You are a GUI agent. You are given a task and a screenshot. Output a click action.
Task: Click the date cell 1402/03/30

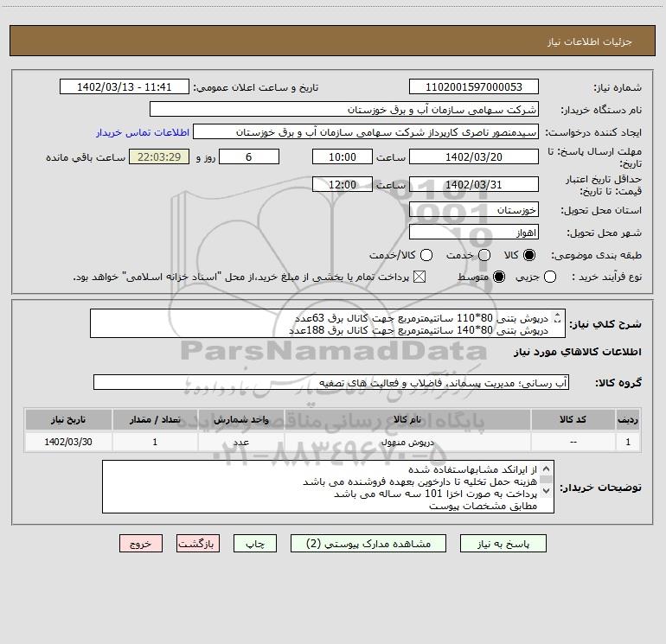[x=68, y=442]
